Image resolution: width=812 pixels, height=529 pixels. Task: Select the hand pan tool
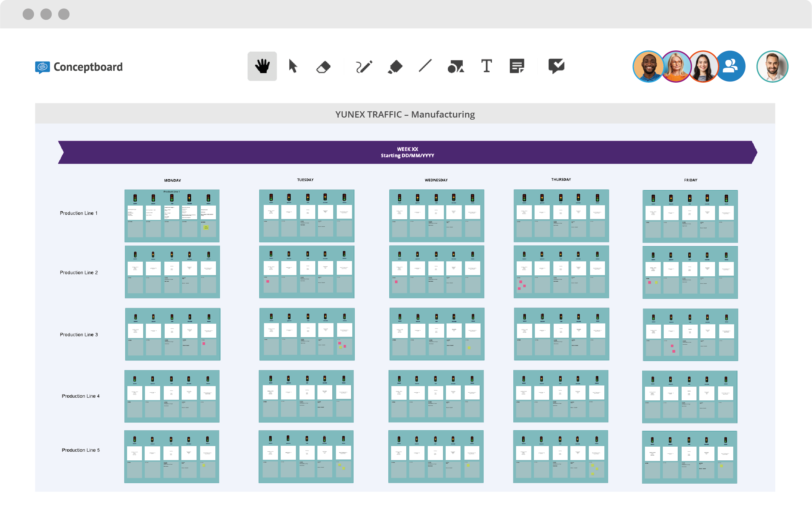pyautogui.click(x=262, y=66)
